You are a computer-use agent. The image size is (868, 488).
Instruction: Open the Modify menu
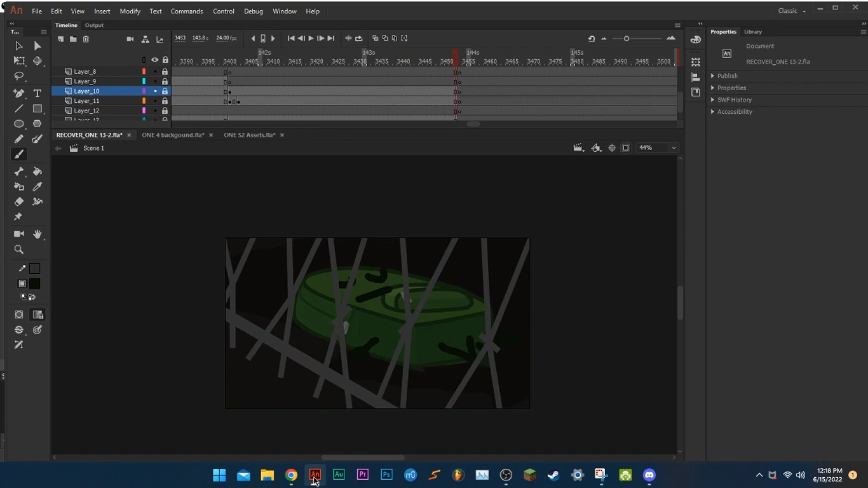point(130,11)
